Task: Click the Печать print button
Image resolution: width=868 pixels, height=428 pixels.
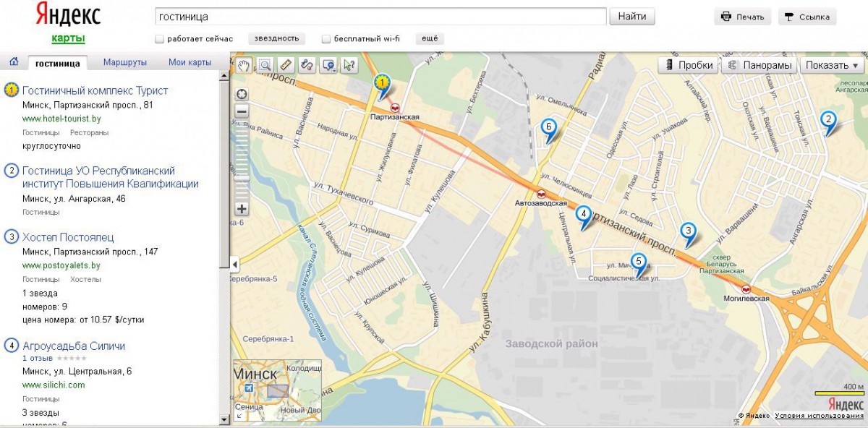Action: (x=743, y=17)
